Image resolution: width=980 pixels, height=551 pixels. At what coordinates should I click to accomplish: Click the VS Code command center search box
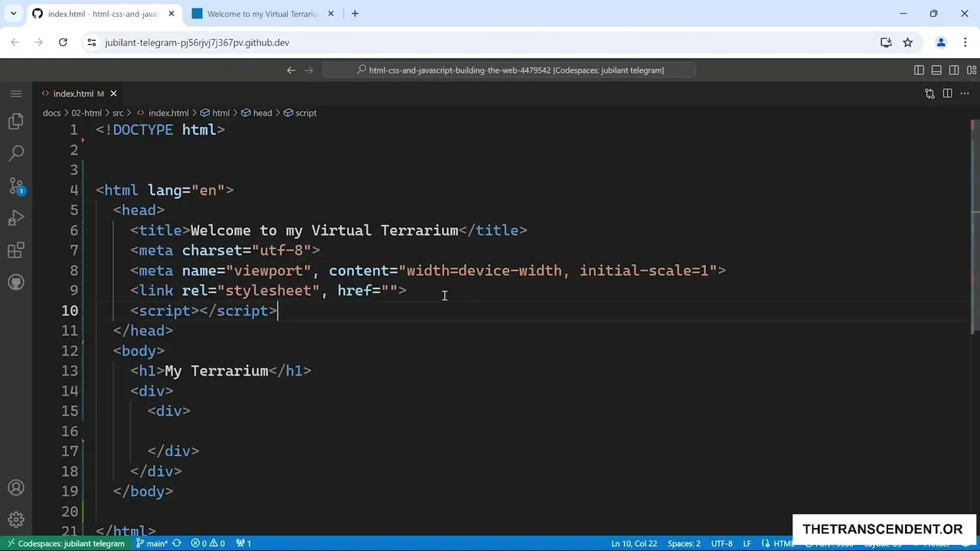tap(509, 70)
